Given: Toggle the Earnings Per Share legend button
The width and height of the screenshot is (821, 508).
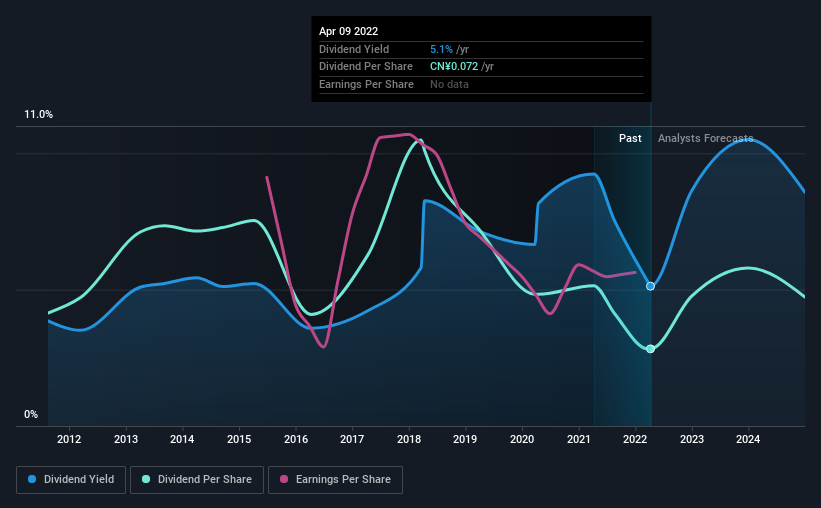Looking at the screenshot, I should (335, 480).
